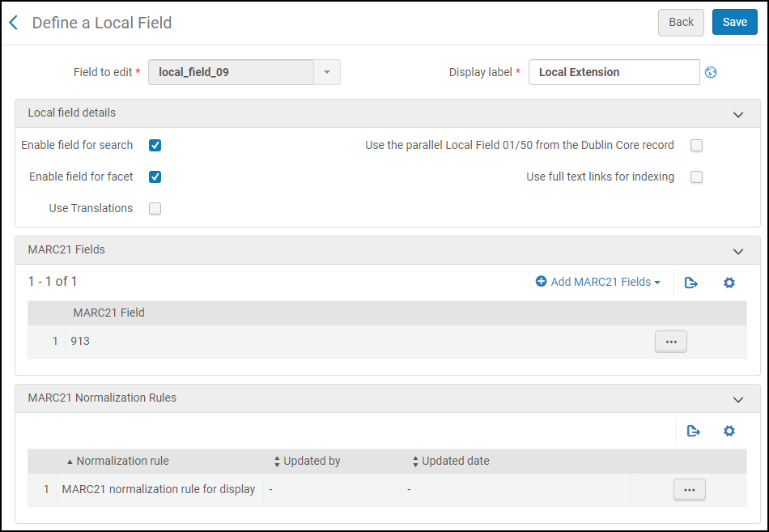Open row actions for the normalization rule row
The image size is (769, 532).
(x=689, y=490)
